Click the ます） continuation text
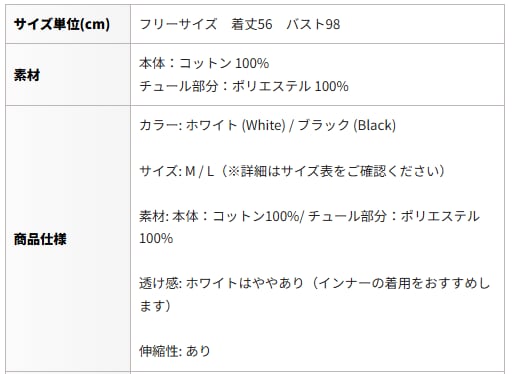The height and width of the screenshot is (374, 514). click(x=155, y=306)
